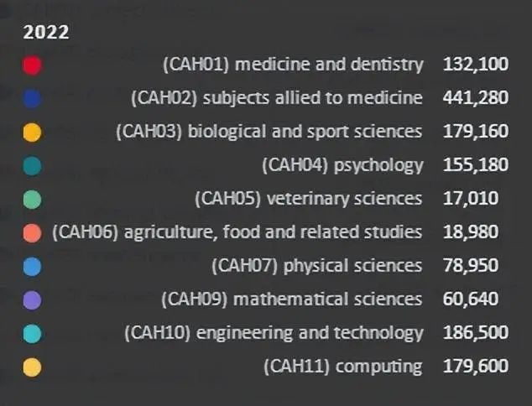
Task: Select the (CAH02) subjects allied to medicine label
Action: (x=277, y=98)
